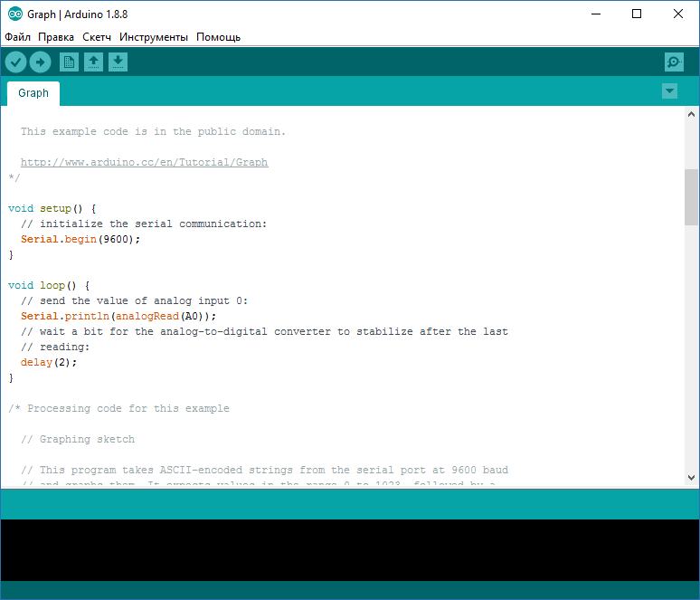Click the 'This example code is in the public domain.' text

pyautogui.click(x=153, y=132)
